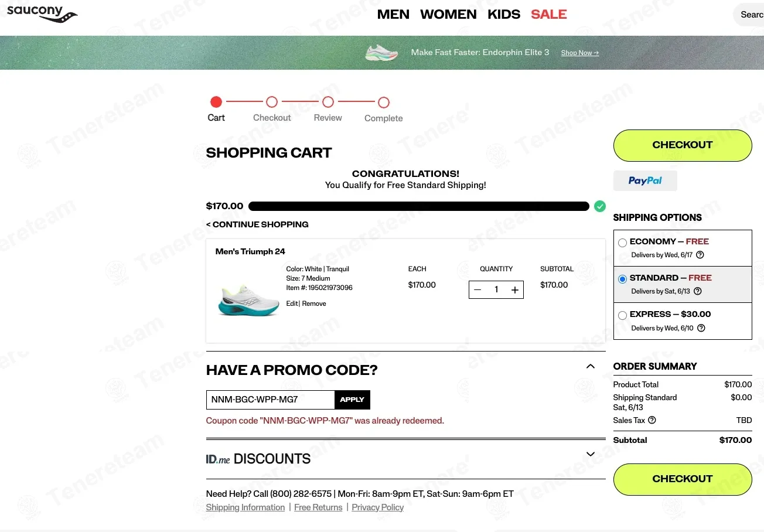Click the Product Total amount
Screen dimensions: 764x532
[738, 384]
